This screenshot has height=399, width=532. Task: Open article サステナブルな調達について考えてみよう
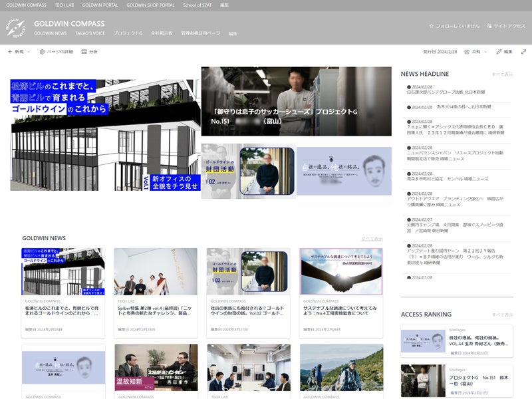[340, 311]
